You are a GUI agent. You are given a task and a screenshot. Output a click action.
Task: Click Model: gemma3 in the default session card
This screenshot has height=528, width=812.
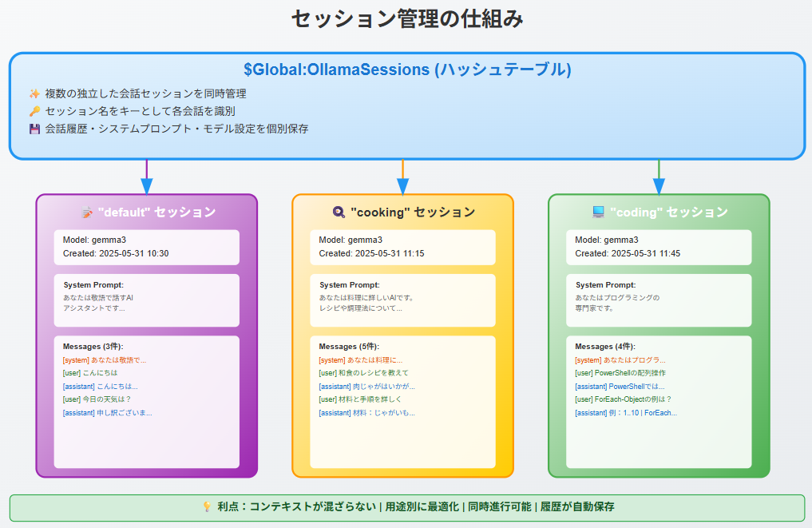coord(94,240)
